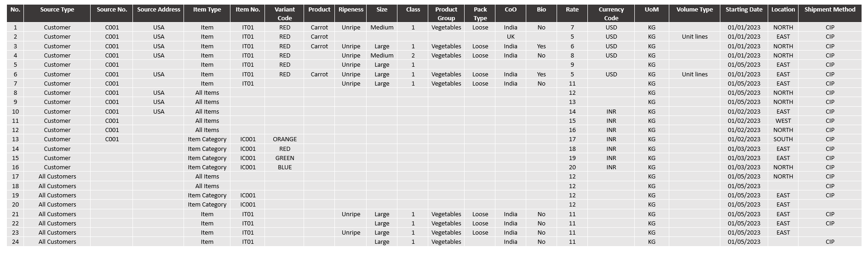Select the Bio column header
This screenshot has height=253, width=868.
541,10
